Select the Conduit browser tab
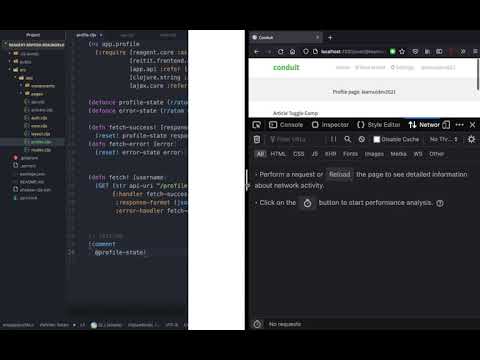This screenshot has height=360, width=480. click(x=286, y=37)
